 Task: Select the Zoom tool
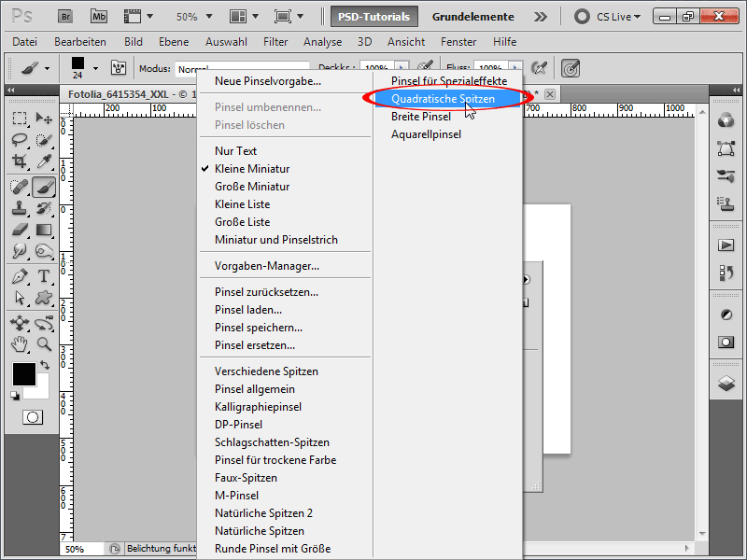pyautogui.click(x=44, y=344)
